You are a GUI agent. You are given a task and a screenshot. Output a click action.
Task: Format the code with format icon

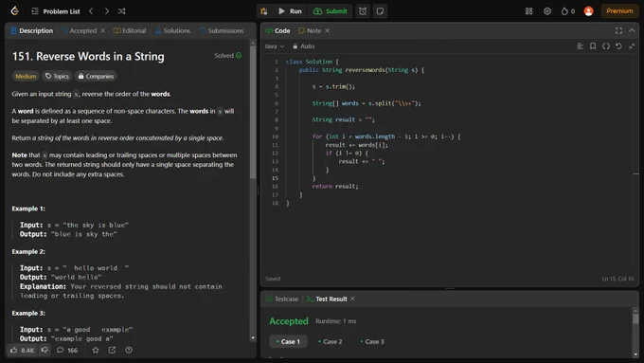click(x=580, y=46)
